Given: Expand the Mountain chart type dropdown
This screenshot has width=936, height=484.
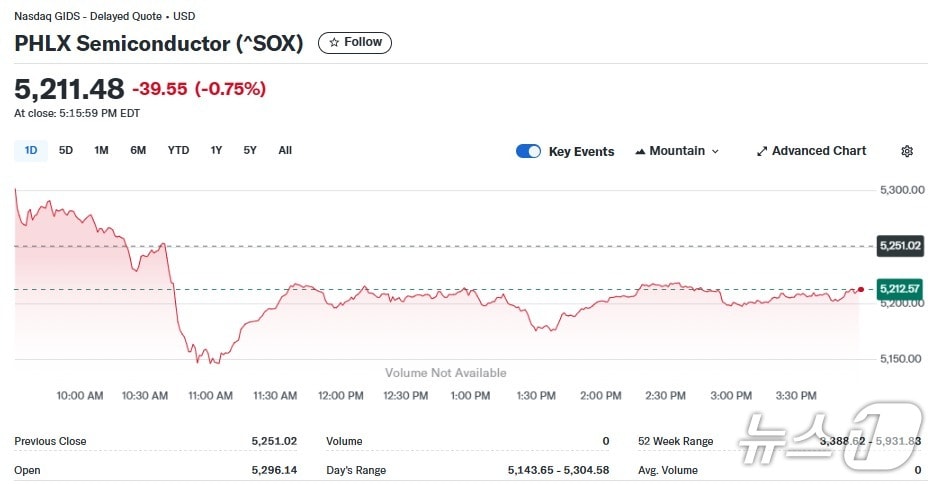Looking at the screenshot, I should [x=677, y=151].
